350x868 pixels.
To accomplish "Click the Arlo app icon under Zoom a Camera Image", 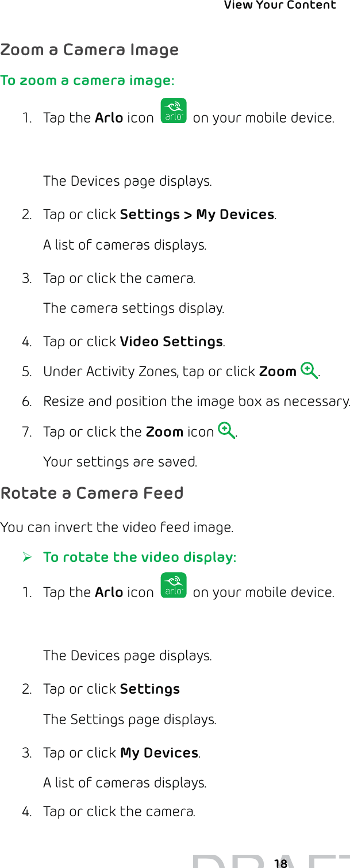I will [174, 110].
